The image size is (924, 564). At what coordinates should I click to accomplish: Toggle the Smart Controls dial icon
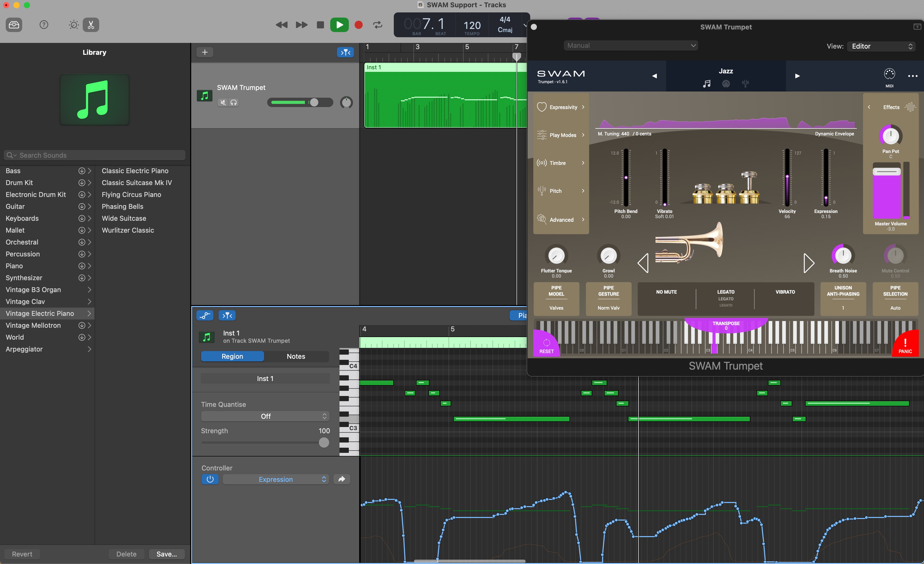(x=73, y=25)
